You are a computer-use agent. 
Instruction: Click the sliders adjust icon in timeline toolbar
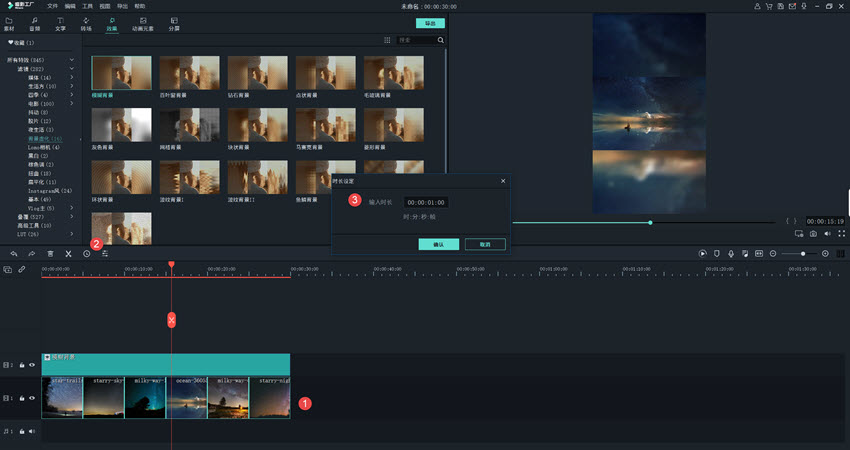pyautogui.click(x=105, y=254)
